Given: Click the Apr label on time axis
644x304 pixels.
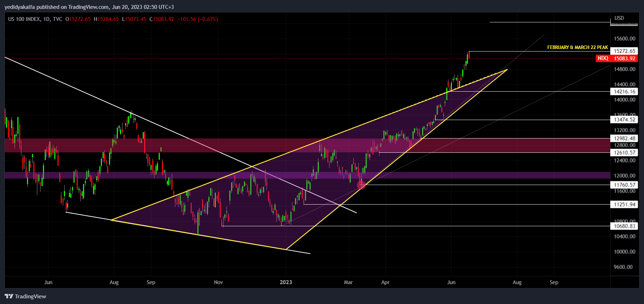Looking at the screenshot, I should click(x=385, y=282).
